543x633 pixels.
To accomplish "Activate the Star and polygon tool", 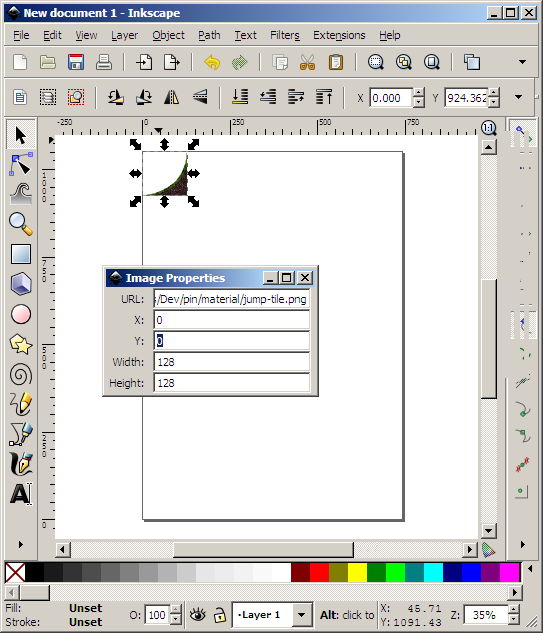I will [21, 344].
